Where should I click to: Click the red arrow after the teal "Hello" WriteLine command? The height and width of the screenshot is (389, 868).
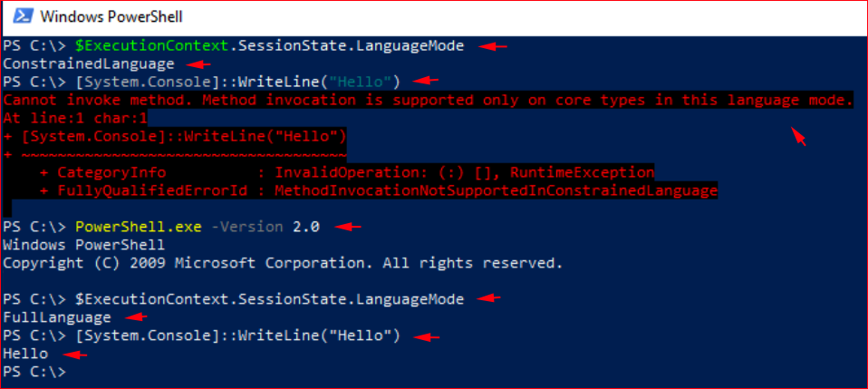click(x=426, y=81)
